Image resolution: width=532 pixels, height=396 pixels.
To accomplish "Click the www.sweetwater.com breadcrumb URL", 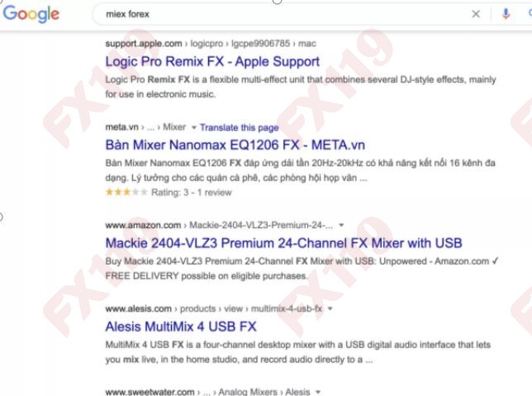I will 150,392.
